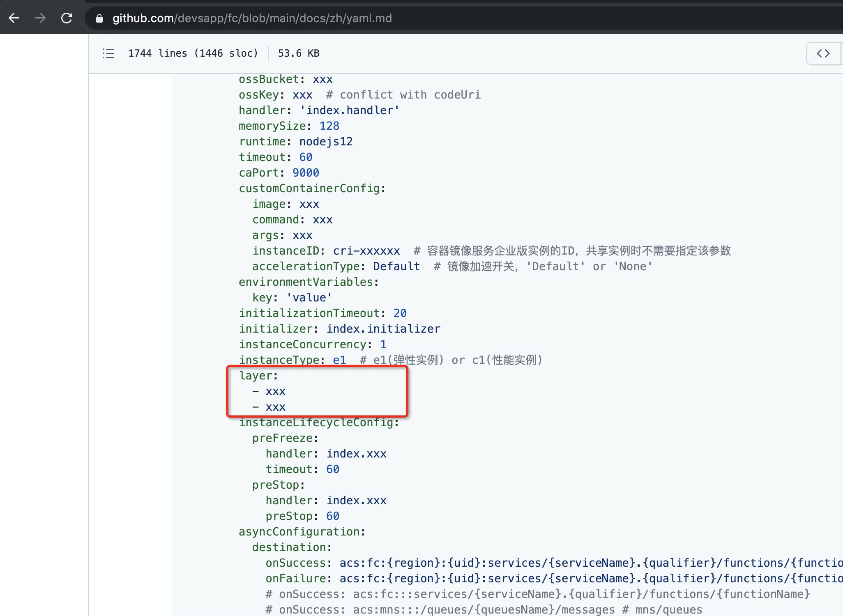Click the code brackets toggle on the right
This screenshot has width=843, height=616.
[x=823, y=53]
